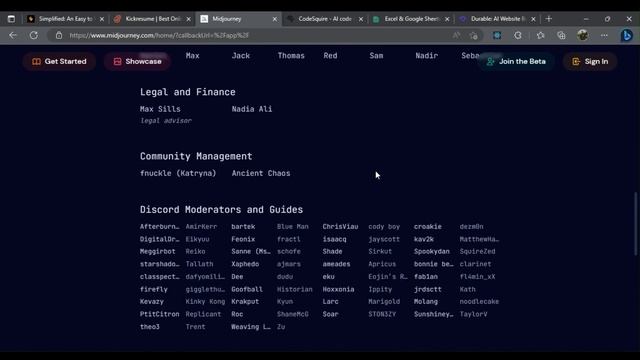Click Discord Moderators and Guides heading
This screenshot has width=640, height=360.
tap(222, 210)
